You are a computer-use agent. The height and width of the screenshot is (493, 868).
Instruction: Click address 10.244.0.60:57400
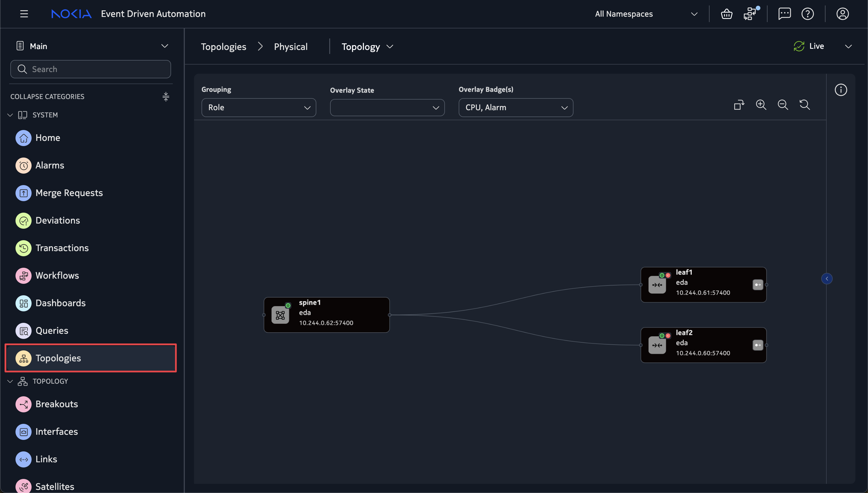click(703, 353)
